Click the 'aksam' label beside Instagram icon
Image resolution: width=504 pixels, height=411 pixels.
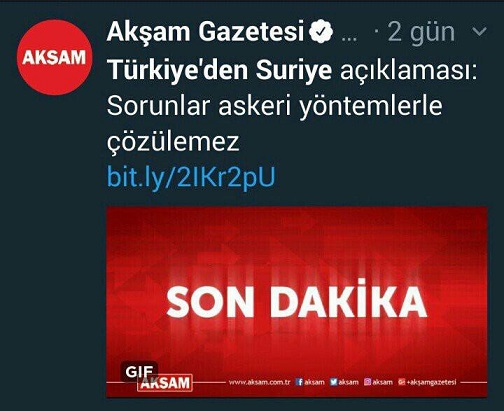pos(382,382)
